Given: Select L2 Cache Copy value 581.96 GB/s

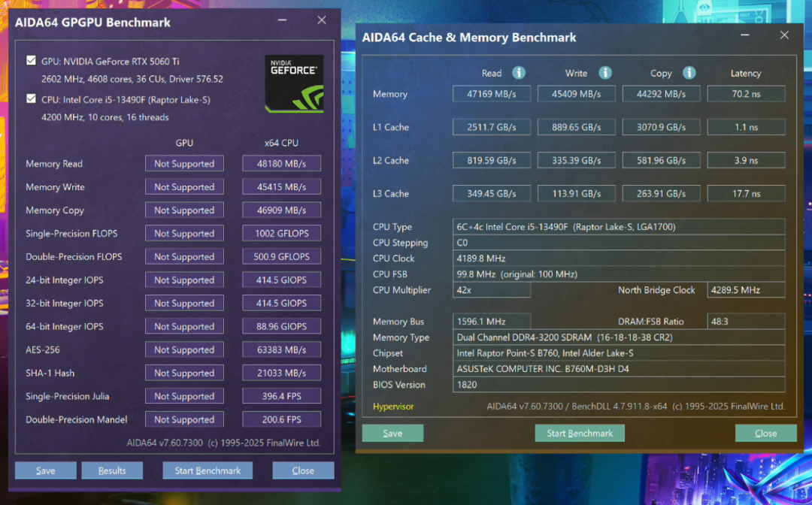Looking at the screenshot, I should click(x=662, y=160).
